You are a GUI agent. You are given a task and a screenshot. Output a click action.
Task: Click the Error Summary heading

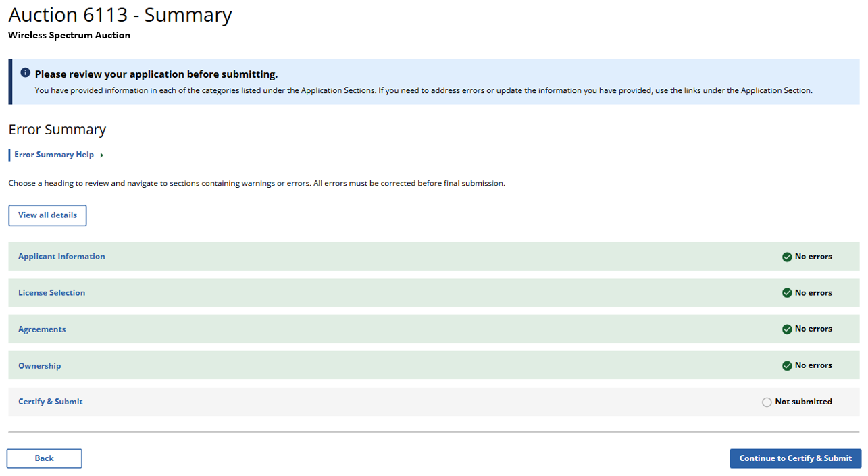click(x=57, y=130)
